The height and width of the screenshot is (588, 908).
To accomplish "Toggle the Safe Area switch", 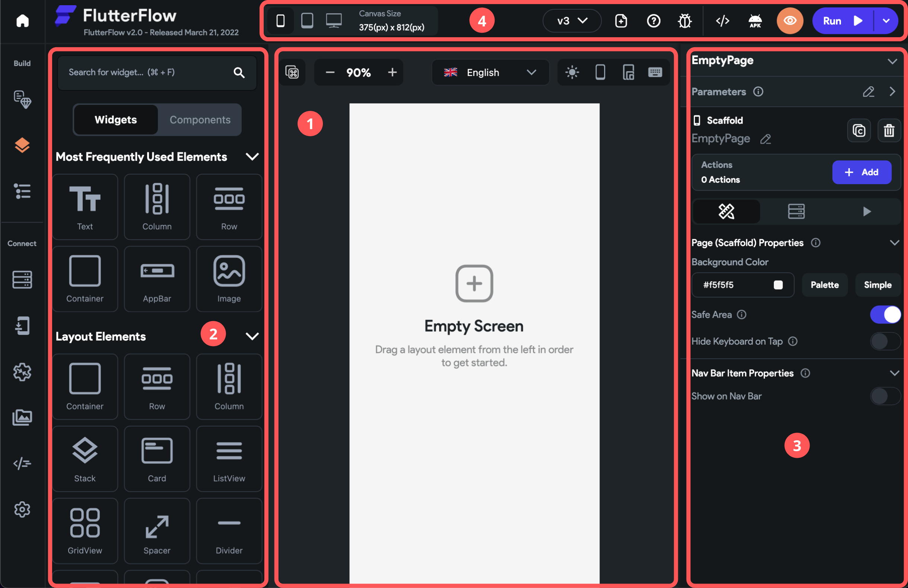I will pyautogui.click(x=885, y=314).
